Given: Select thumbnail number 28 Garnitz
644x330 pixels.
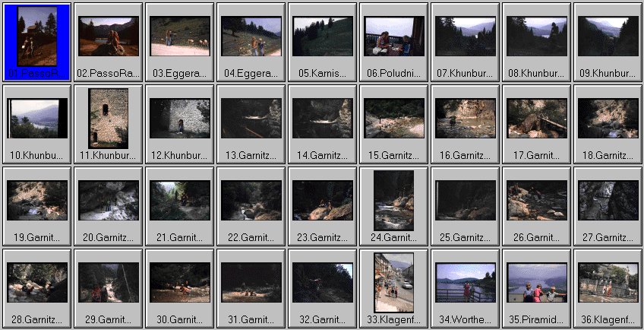Looking at the screenshot, I should (36, 282).
